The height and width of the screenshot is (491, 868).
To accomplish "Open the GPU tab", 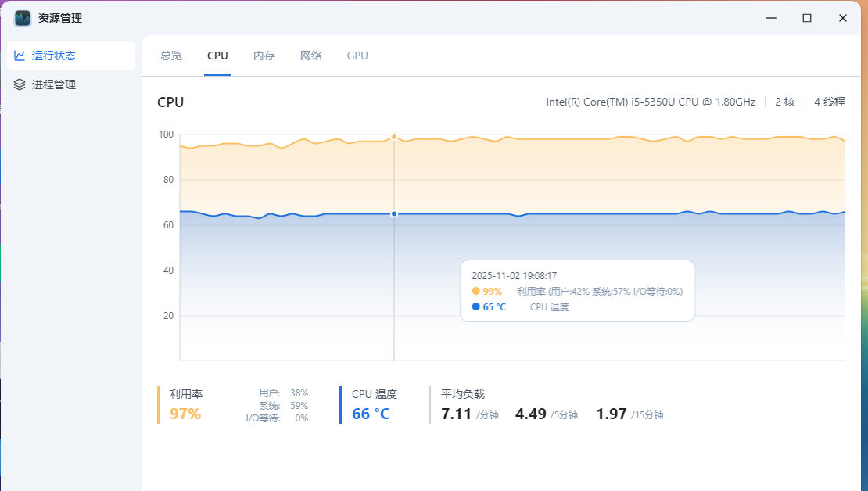I will click(x=357, y=56).
